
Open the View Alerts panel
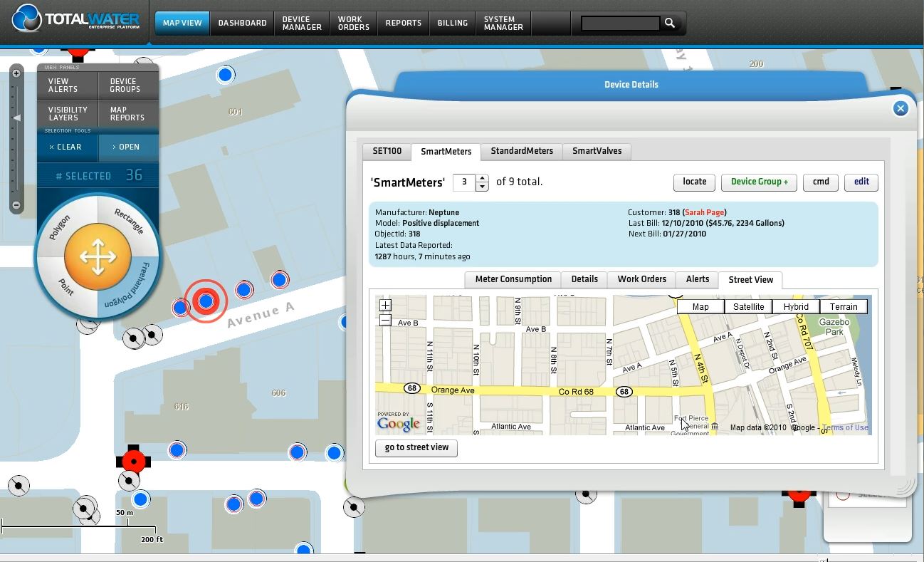point(68,85)
